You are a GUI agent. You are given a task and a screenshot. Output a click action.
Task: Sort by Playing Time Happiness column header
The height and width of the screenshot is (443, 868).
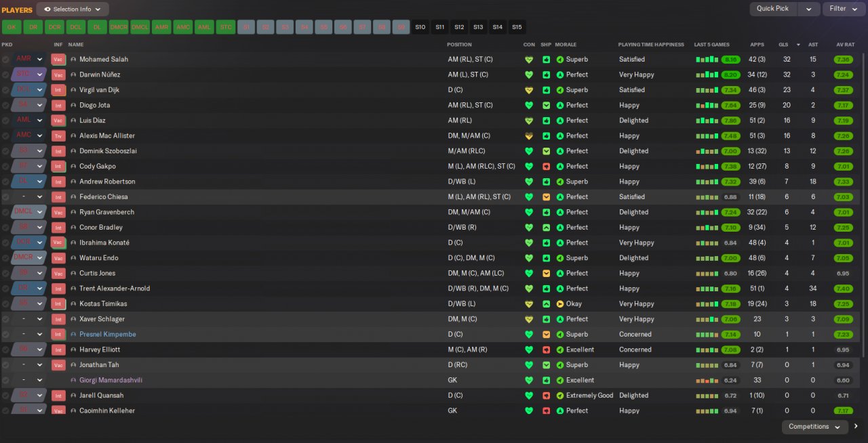[651, 45]
